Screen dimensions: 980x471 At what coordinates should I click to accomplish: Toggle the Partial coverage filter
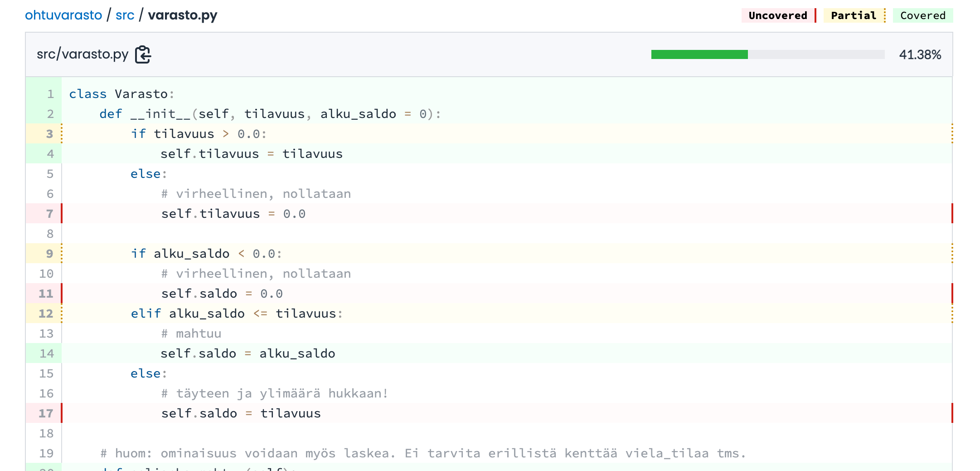click(854, 15)
